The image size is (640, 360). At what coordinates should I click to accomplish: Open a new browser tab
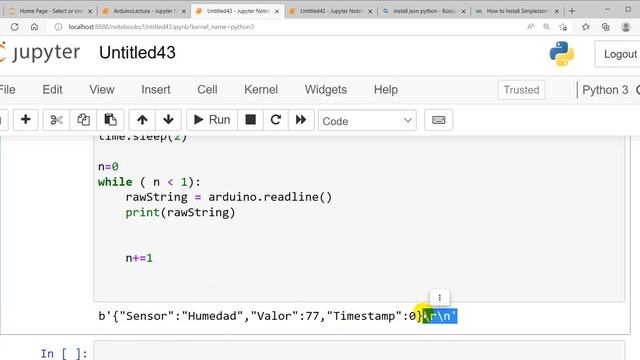pos(572,11)
